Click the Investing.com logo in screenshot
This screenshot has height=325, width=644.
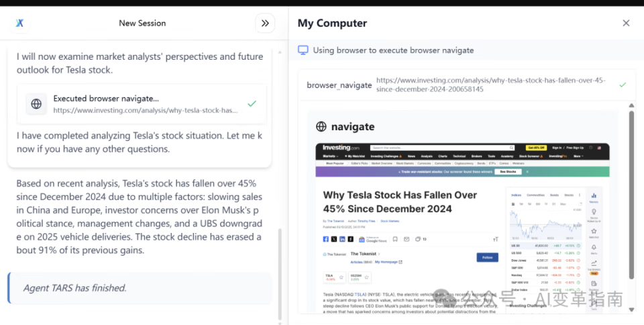coord(341,148)
